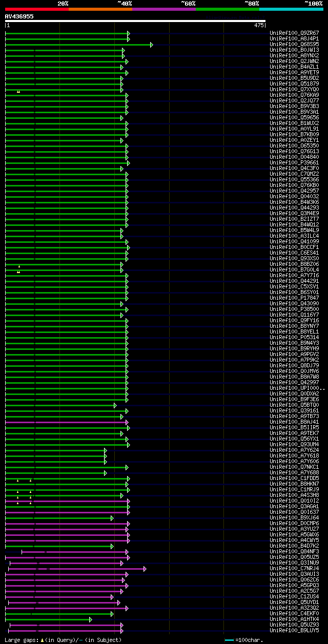Click the red 20% identity legend bar
The height and width of the screenshot is (644, 328).
pyautogui.click(x=36, y=9)
